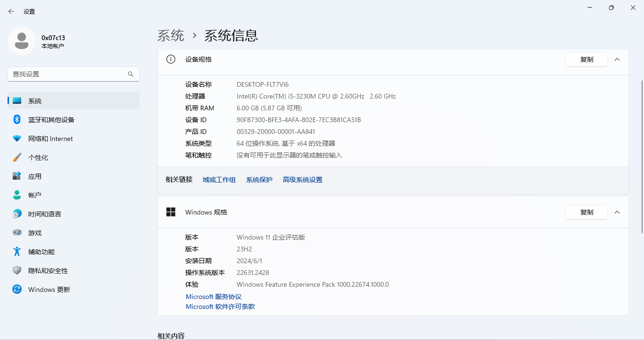Click the 系统 breadcrumb in the header

coord(171,35)
